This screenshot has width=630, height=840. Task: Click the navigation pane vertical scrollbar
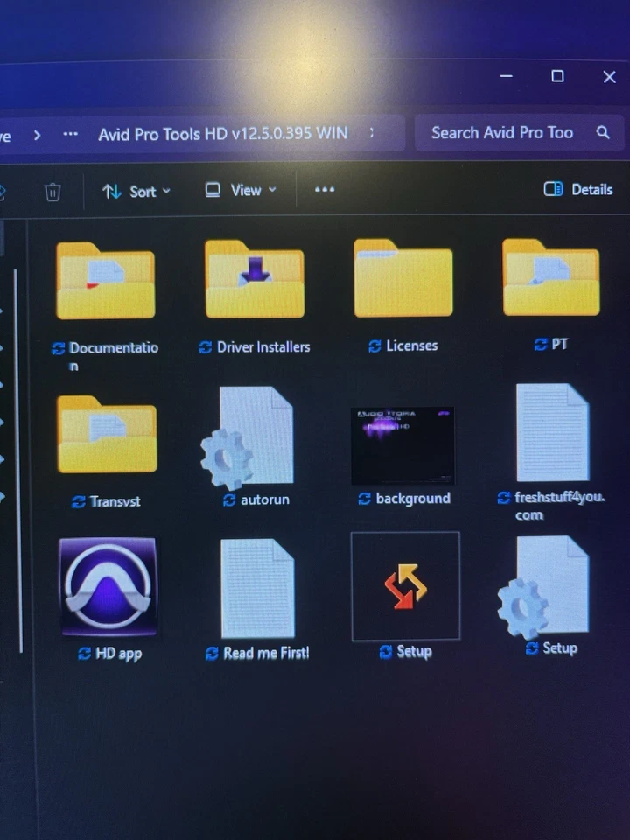coord(17,461)
